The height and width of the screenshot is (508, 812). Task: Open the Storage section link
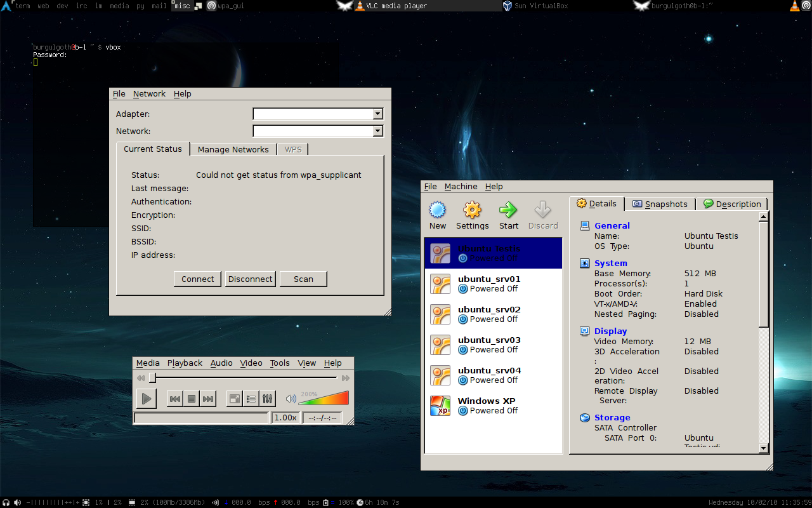(612, 417)
